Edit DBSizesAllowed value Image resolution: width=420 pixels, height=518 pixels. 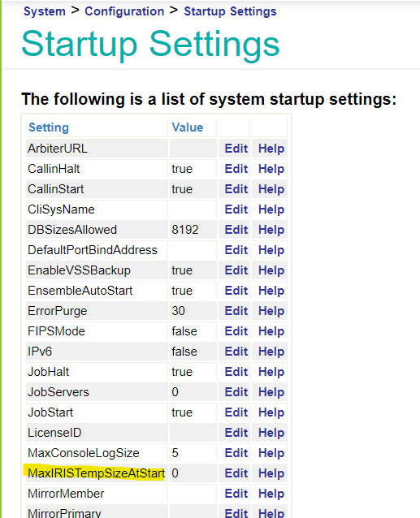236,230
